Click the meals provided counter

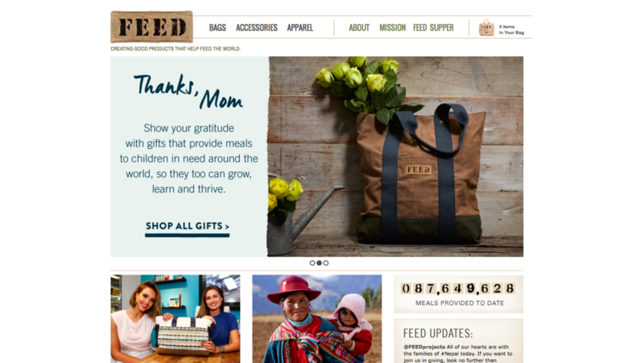tap(458, 294)
